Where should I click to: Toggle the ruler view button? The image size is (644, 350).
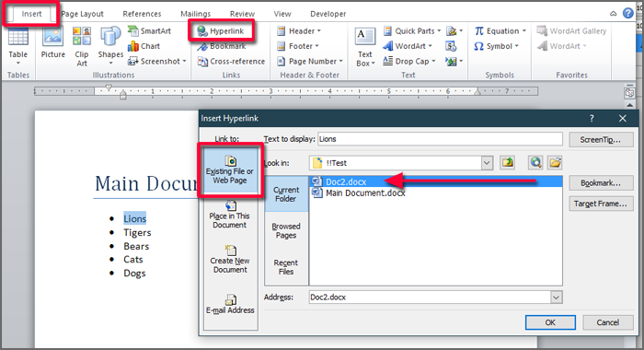click(629, 93)
